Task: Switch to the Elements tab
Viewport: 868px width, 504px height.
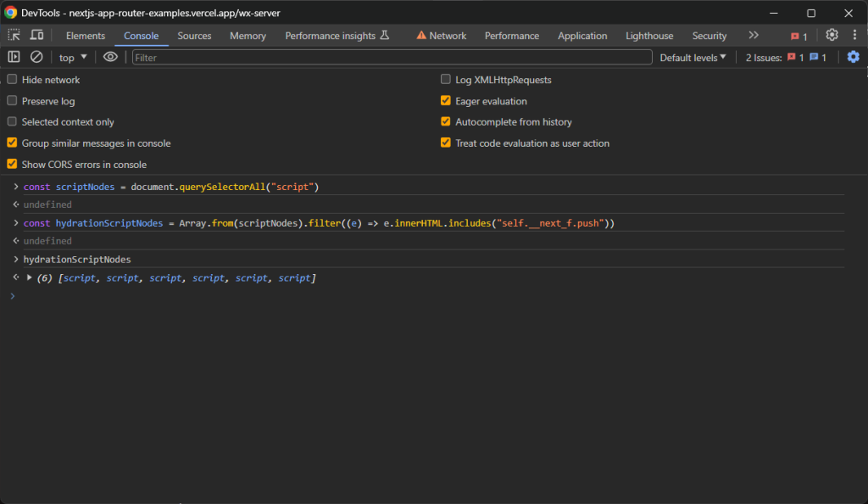Action: (x=85, y=35)
